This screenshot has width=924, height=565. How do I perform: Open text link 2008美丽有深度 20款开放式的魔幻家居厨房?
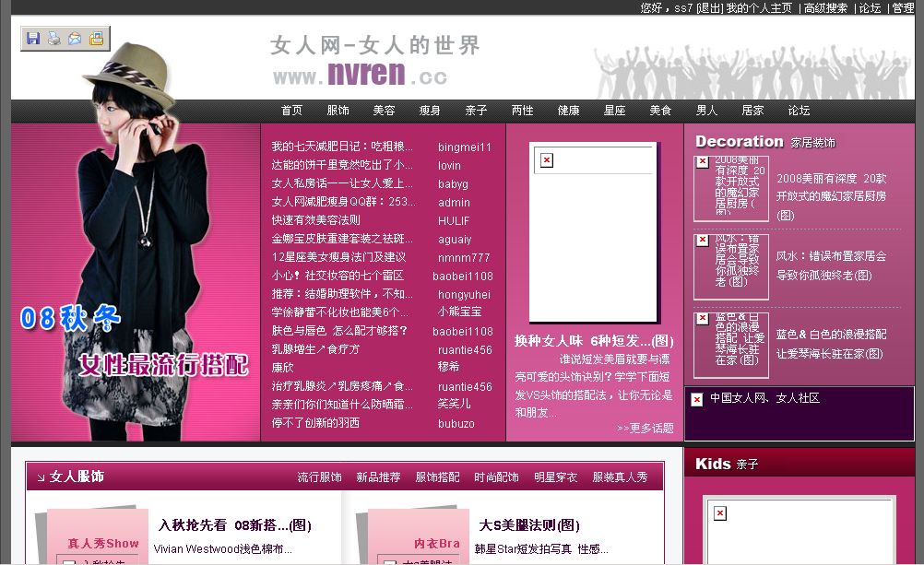(x=832, y=196)
